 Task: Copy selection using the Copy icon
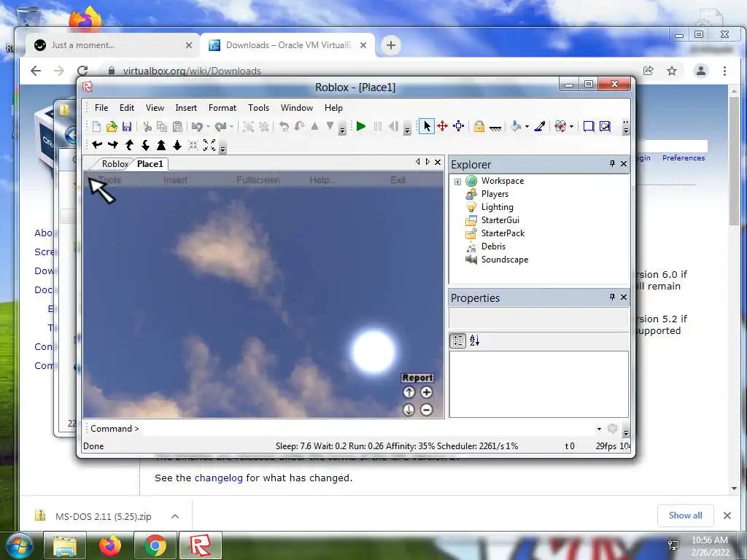coord(162,126)
